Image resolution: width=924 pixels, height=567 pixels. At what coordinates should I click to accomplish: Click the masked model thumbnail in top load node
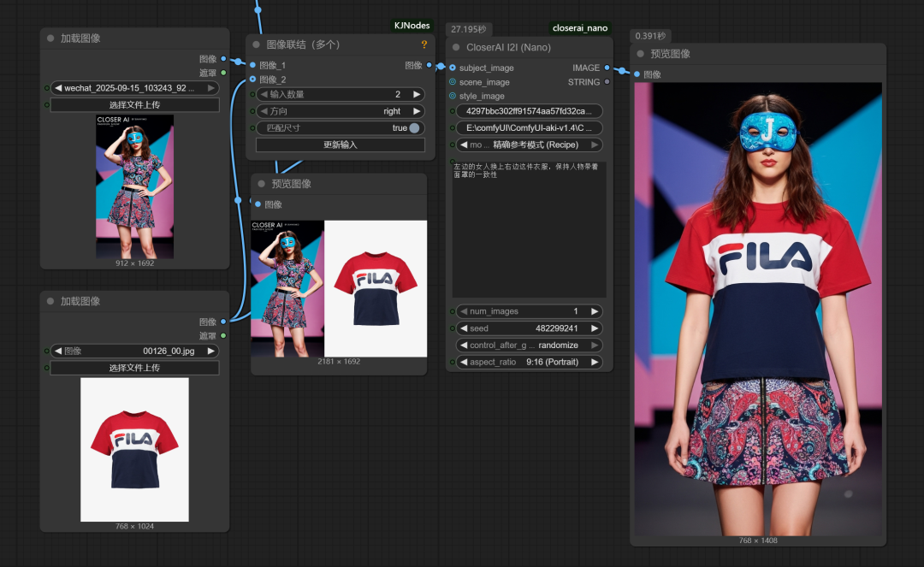[x=135, y=186]
